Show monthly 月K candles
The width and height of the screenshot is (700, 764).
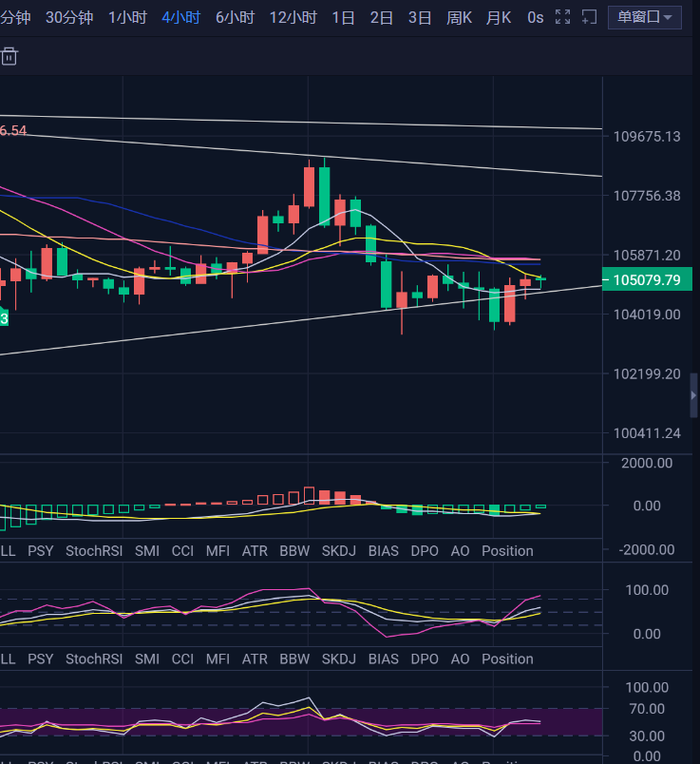pyautogui.click(x=499, y=17)
